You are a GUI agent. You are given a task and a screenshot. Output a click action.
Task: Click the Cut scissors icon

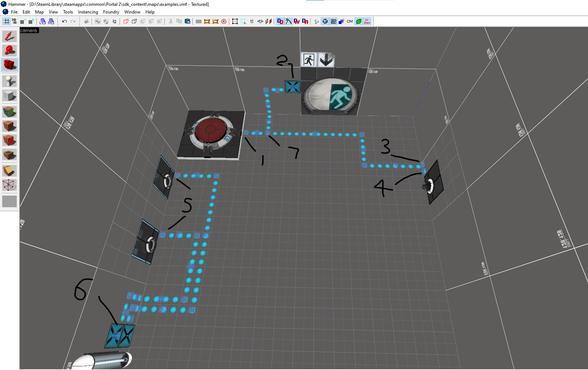coord(171,21)
